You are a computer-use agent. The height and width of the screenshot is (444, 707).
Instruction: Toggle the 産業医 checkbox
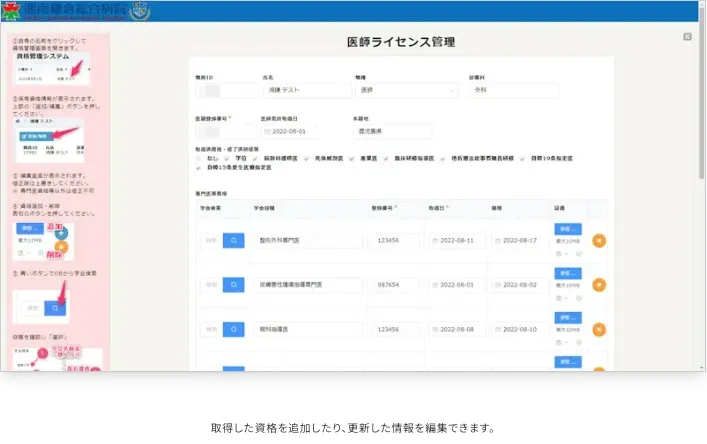(352, 159)
